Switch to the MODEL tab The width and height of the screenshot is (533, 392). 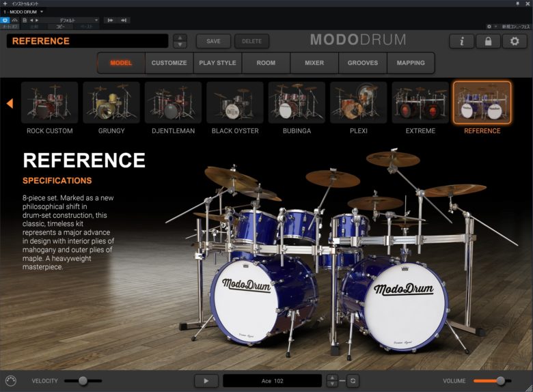pos(121,63)
